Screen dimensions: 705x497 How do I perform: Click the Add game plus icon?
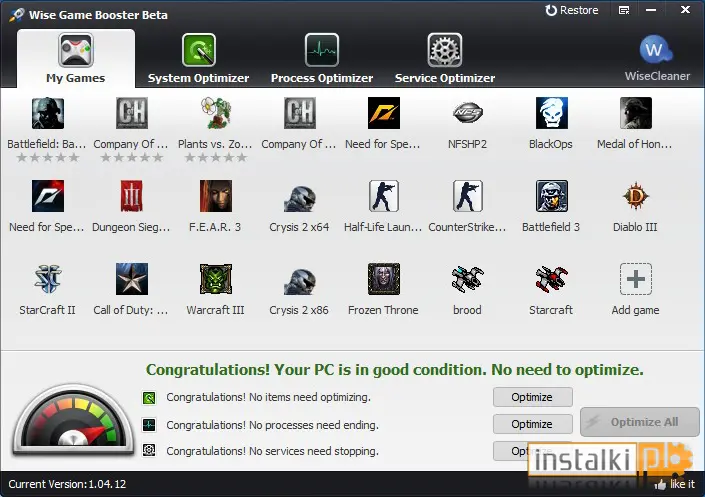pyautogui.click(x=635, y=279)
